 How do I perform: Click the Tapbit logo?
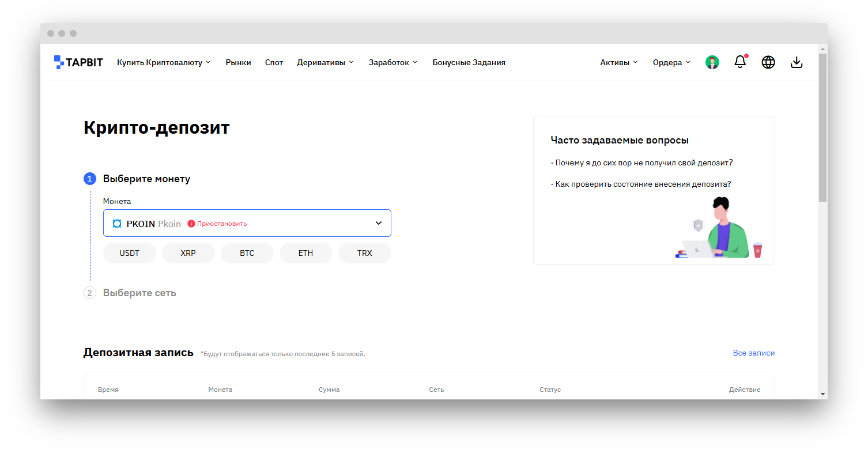coord(78,62)
